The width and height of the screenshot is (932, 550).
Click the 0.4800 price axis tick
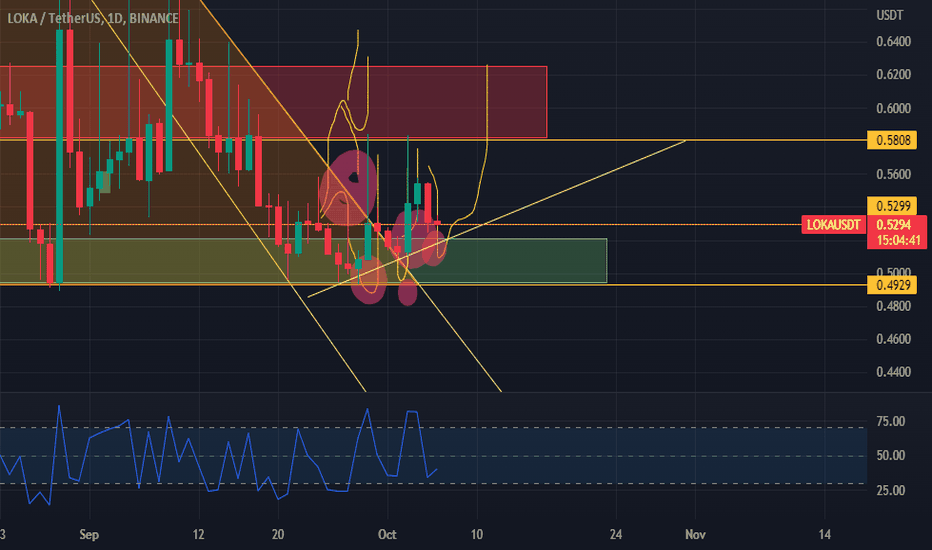tap(893, 306)
